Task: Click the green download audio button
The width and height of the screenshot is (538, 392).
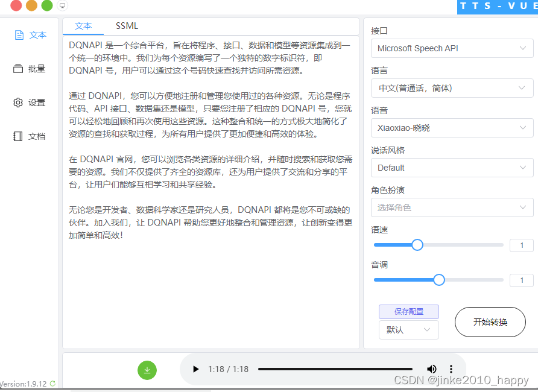Action: coord(147,370)
